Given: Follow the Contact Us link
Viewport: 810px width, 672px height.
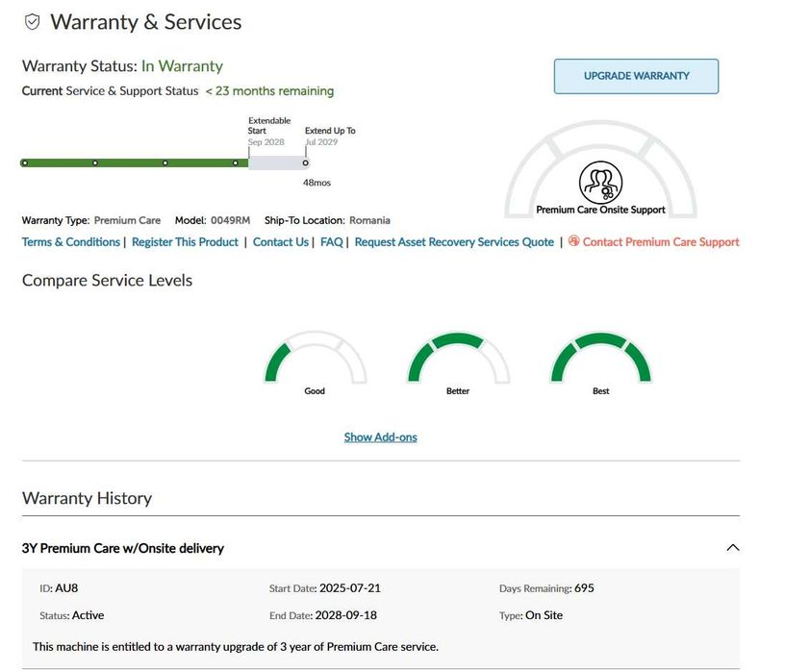Looking at the screenshot, I should click(281, 242).
